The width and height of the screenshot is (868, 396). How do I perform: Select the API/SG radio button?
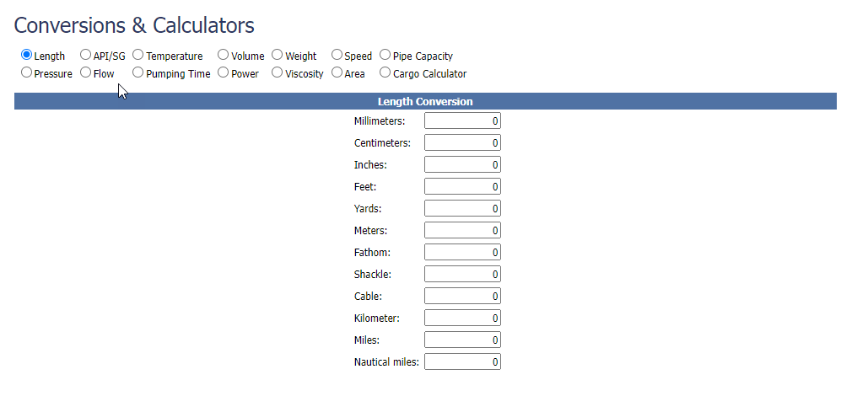tap(85, 56)
